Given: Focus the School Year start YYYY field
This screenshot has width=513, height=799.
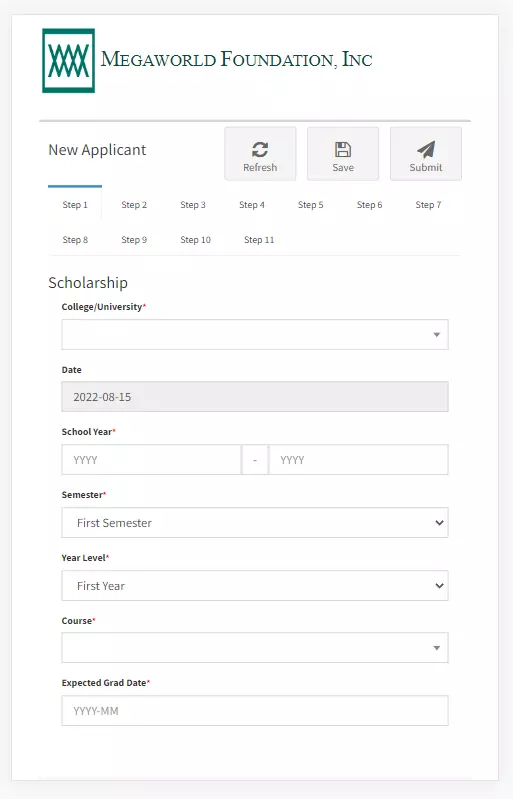Looking at the screenshot, I should 151,460.
